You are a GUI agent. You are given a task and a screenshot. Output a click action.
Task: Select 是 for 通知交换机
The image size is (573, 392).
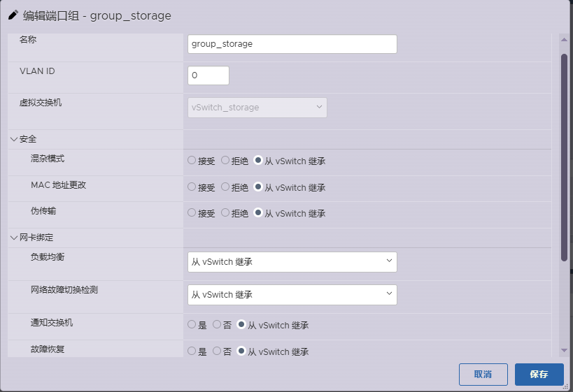[192, 324]
